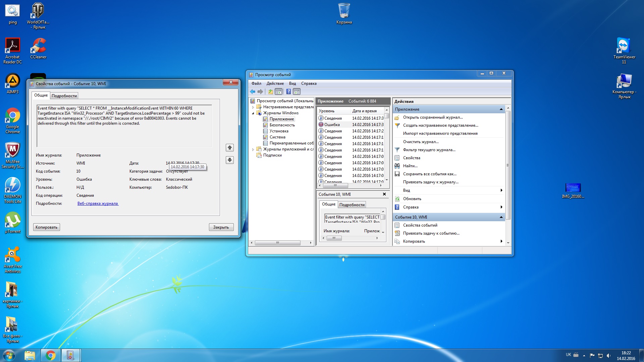This screenshot has width=644, height=362.
Task: Click the blue Back arrow in toolbar
Action: pos(253,92)
